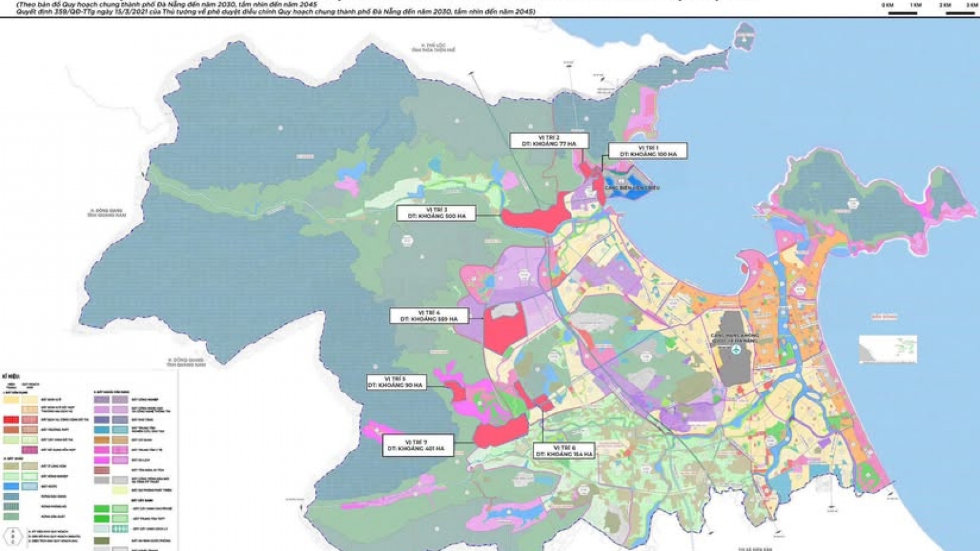
Task: Select the 'Vị trí 4' 559 ha label
Action: click(429, 316)
